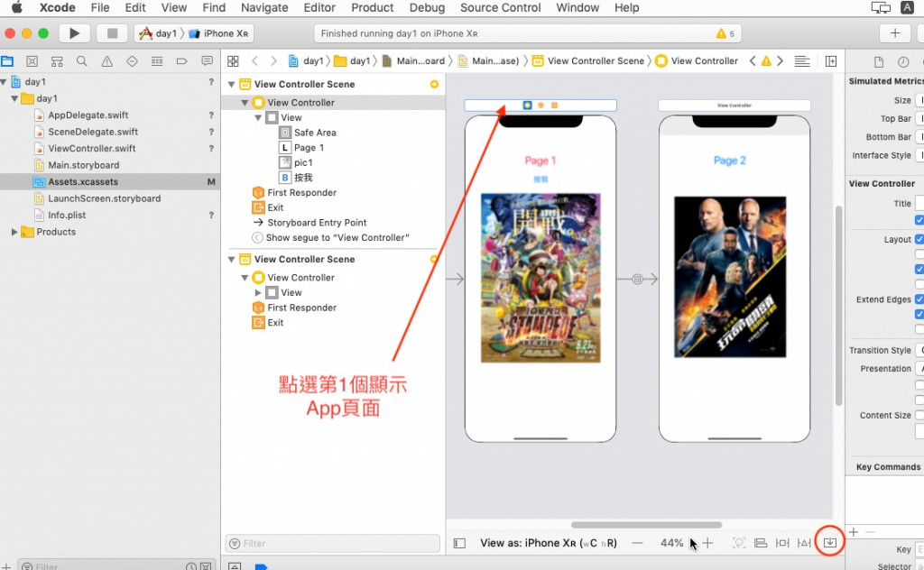
Task: Toggle the Extend Edges checkbox
Action: click(919, 299)
